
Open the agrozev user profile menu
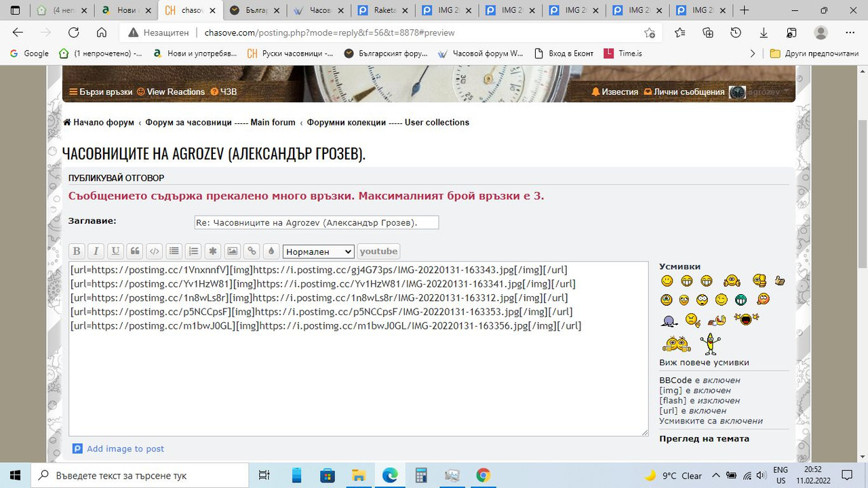click(x=759, y=92)
